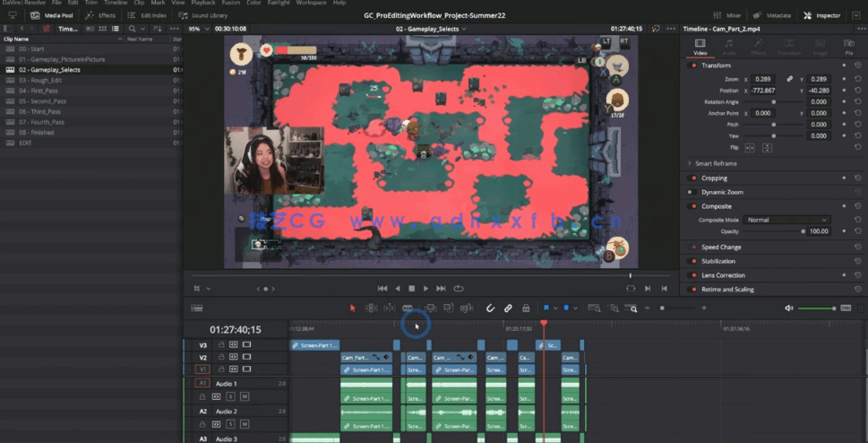Image resolution: width=868 pixels, height=443 pixels.
Task: Click the Stop button in viewer
Action: coord(411,289)
